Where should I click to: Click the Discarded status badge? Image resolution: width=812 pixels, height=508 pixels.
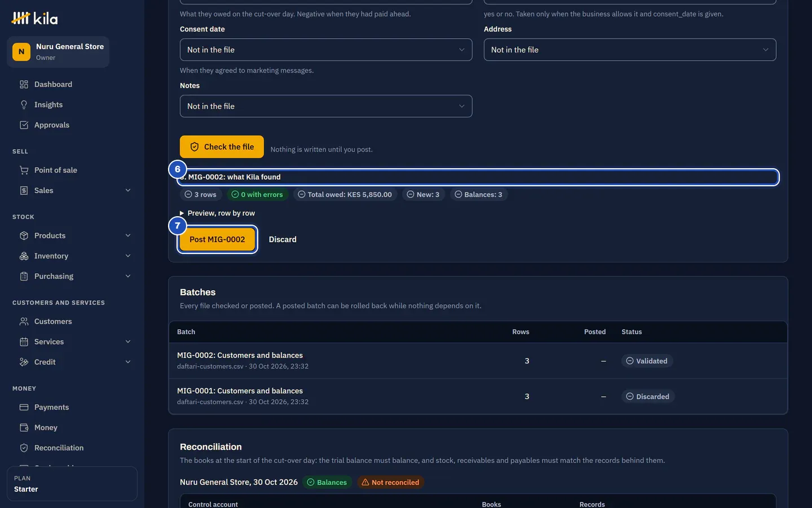coord(647,396)
